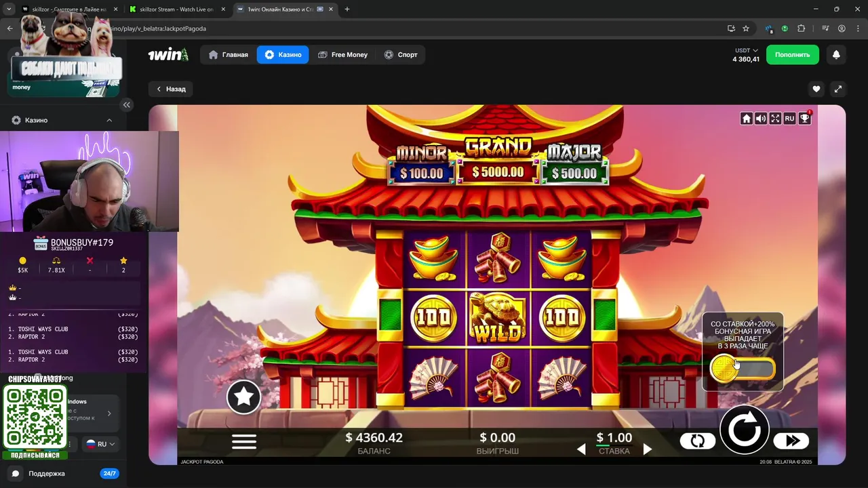Image resolution: width=868 pixels, height=488 pixels.
Task: Click the GRAND $5000.00 jackpot display
Action: [x=498, y=159]
